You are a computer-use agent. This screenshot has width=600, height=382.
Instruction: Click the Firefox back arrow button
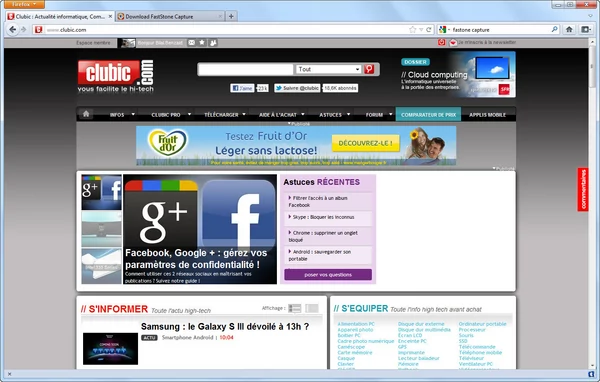(x=12, y=29)
